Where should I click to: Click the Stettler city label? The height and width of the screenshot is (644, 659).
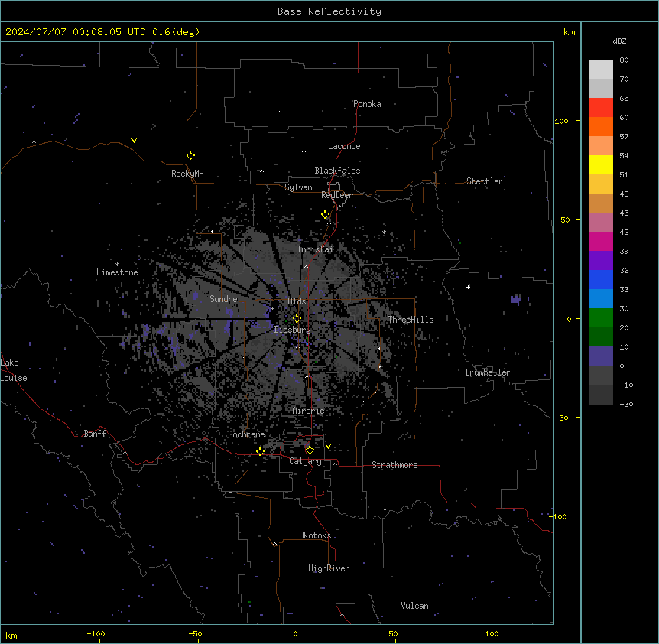[x=485, y=181]
